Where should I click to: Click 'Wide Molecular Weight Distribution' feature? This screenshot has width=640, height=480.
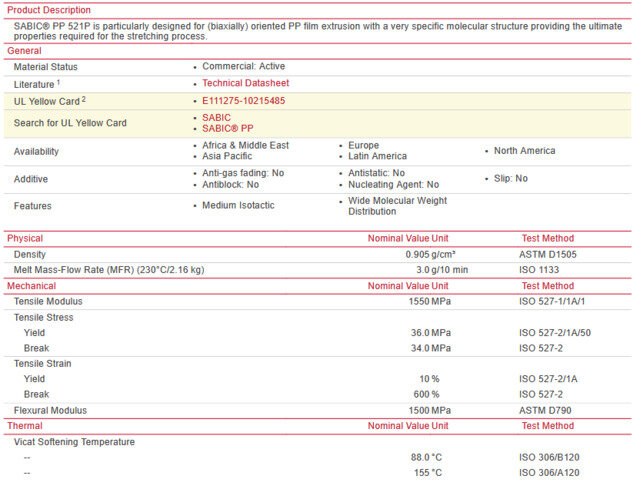point(398,206)
